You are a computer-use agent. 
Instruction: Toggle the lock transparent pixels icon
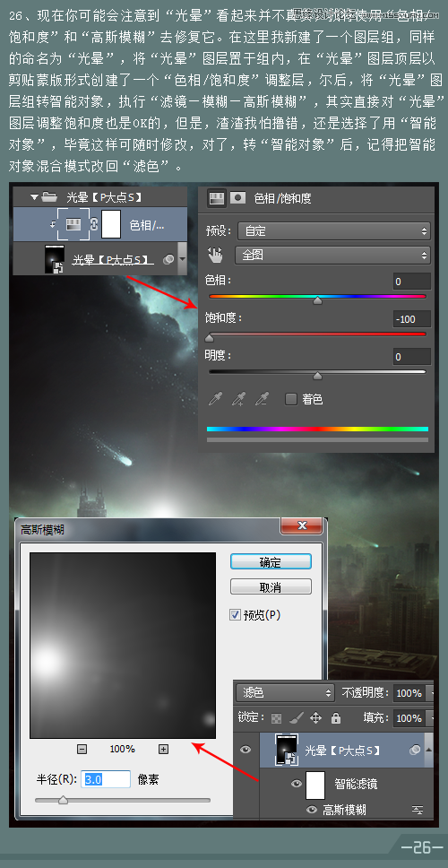277,718
